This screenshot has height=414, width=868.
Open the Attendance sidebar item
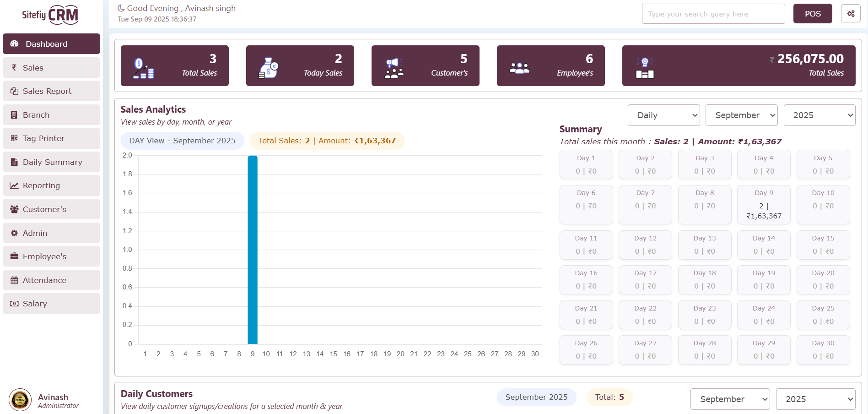pyautogui.click(x=51, y=280)
